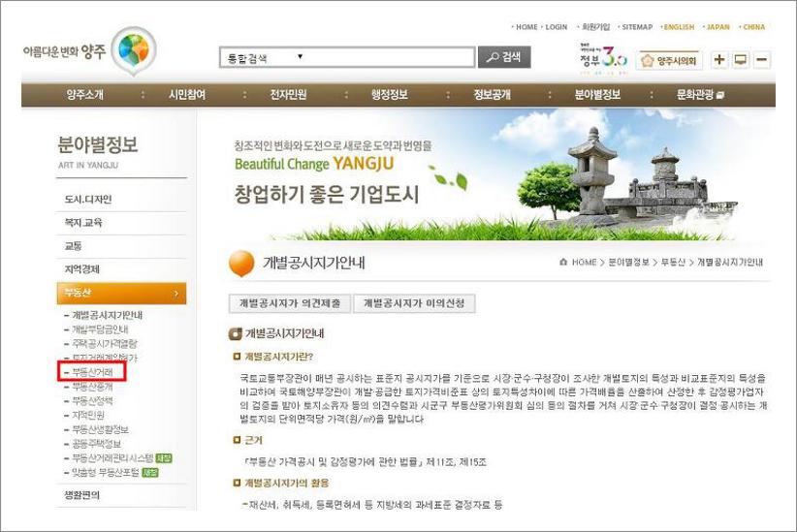Click the plus zoom-in icon

(719, 59)
